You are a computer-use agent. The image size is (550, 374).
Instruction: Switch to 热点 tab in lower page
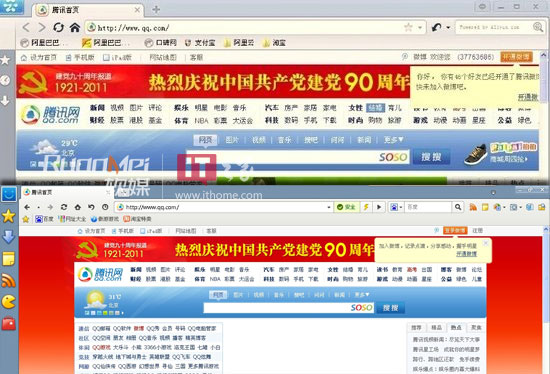pos(456,327)
